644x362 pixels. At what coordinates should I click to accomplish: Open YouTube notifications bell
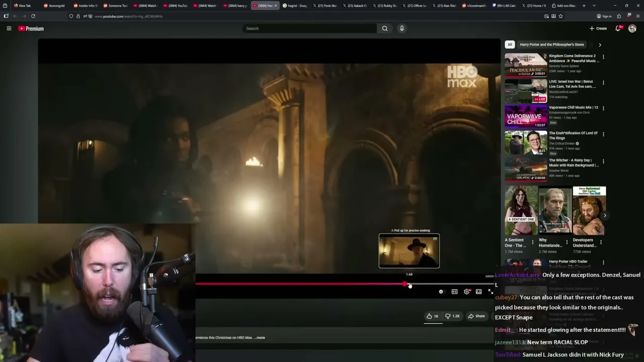click(618, 29)
